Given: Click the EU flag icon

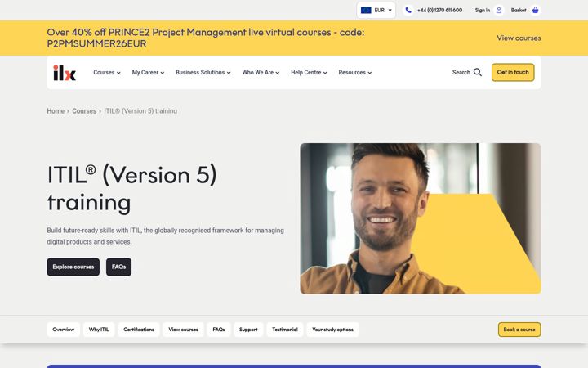Looking at the screenshot, I should (366, 10).
